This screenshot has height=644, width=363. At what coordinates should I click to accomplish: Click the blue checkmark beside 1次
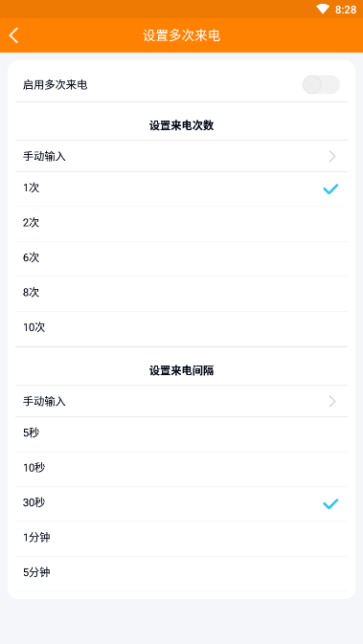pyautogui.click(x=330, y=189)
